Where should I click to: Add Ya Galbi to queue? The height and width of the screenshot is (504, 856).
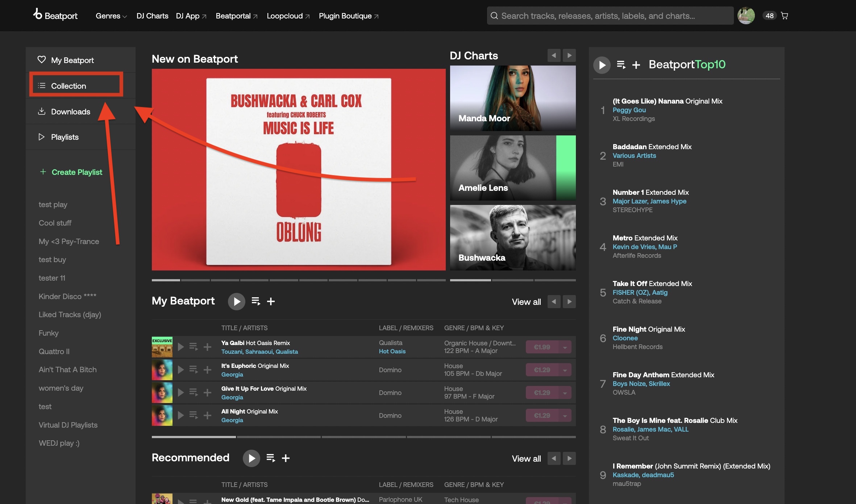[194, 347]
